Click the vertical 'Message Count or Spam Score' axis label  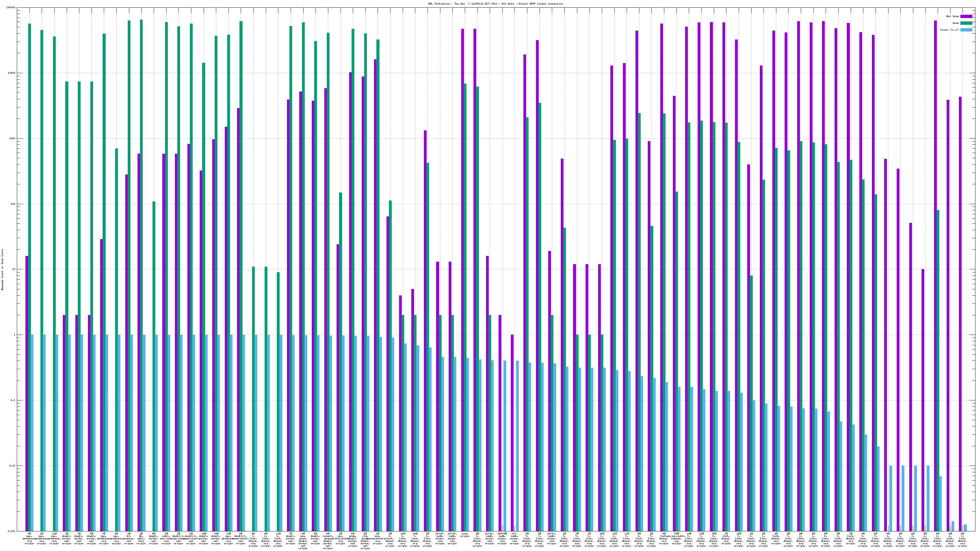[2, 270]
